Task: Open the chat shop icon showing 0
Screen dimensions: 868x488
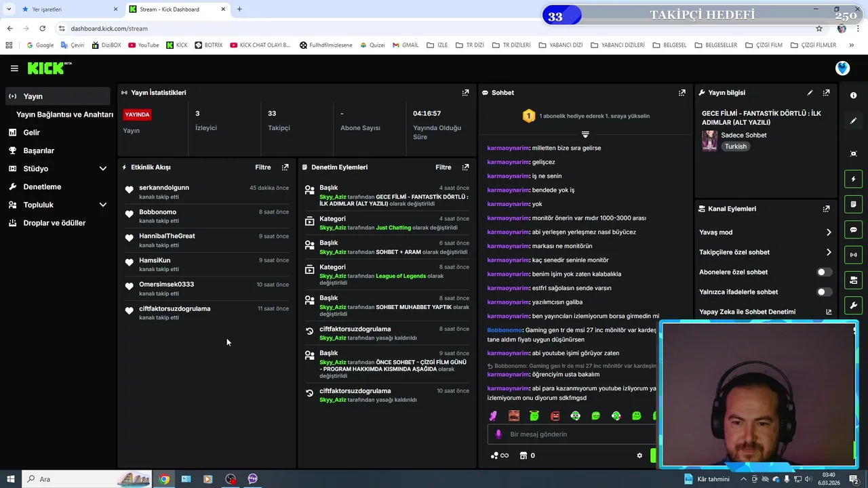Action: [528, 455]
